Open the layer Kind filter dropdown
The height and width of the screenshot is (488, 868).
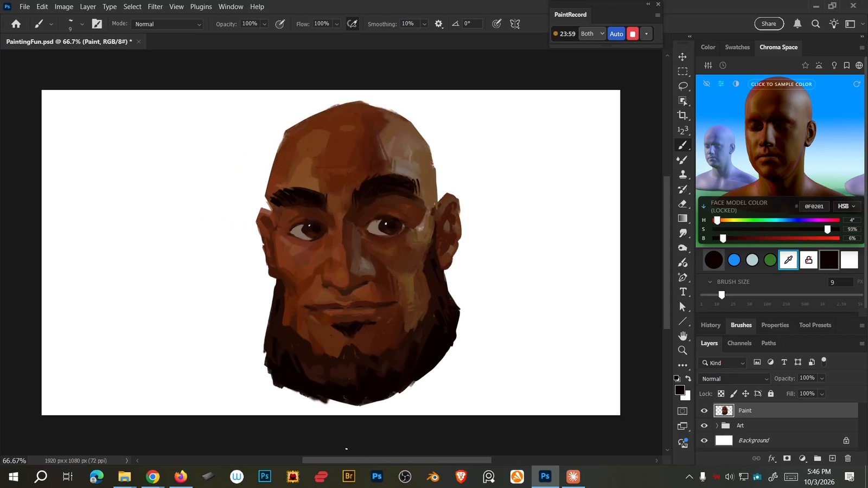723,363
